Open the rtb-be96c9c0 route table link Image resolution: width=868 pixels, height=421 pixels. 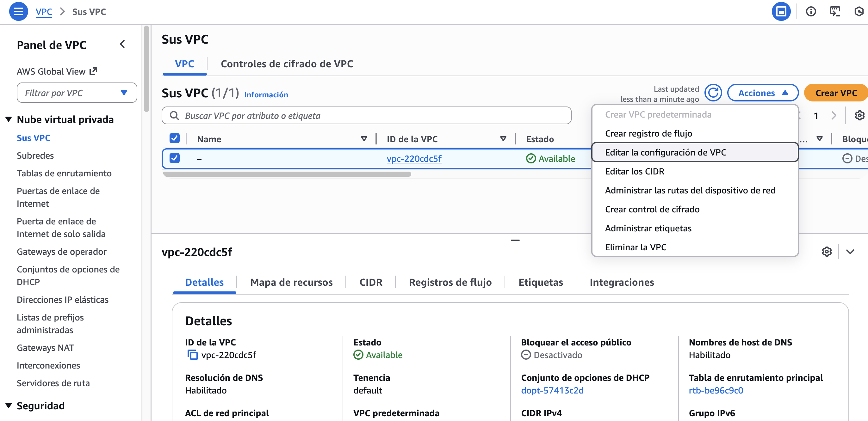716,390
